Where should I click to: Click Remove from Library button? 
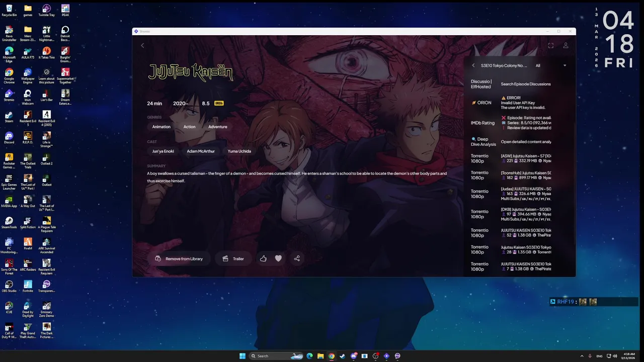[179, 258]
